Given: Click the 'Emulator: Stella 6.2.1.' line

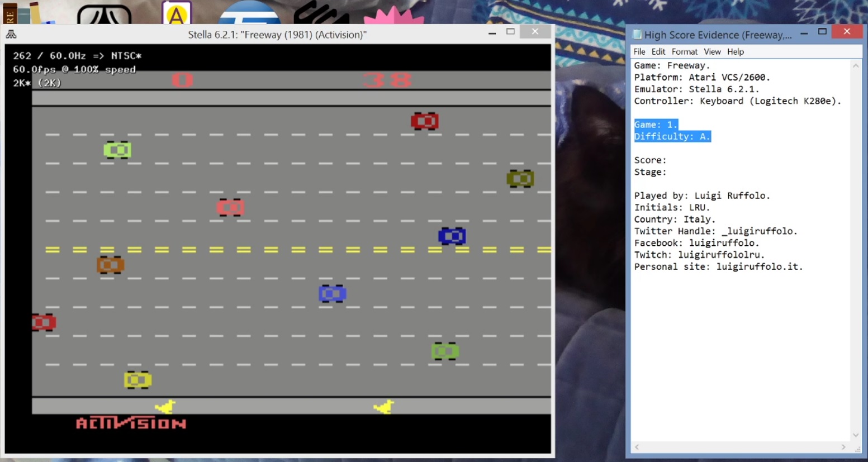Looking at the screenshot, I should (696, 89).
